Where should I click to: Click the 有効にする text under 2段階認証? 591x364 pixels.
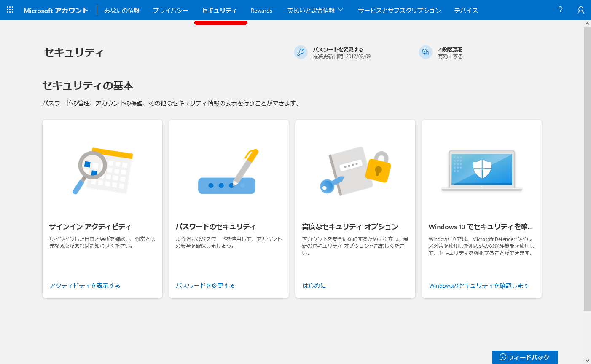[450, 56]
